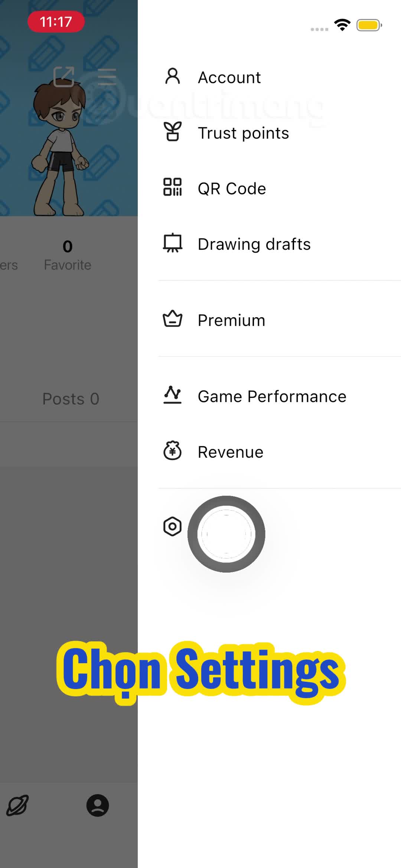The height and width of the screenshot is (868, 401).
Task: Open Game Performance
Action: 279,396
